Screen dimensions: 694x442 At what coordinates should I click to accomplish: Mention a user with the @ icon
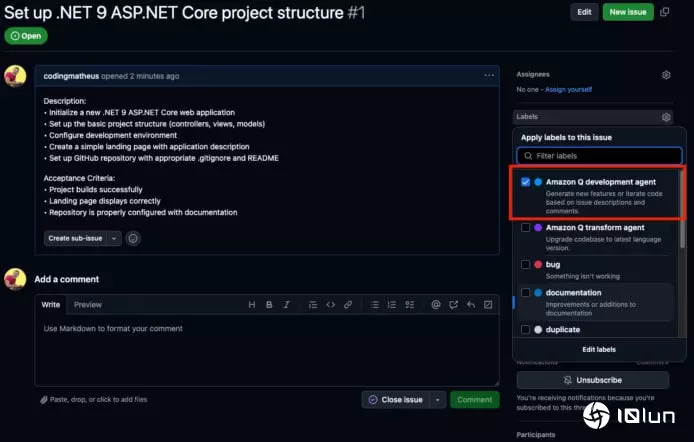(x=436, y=304)
